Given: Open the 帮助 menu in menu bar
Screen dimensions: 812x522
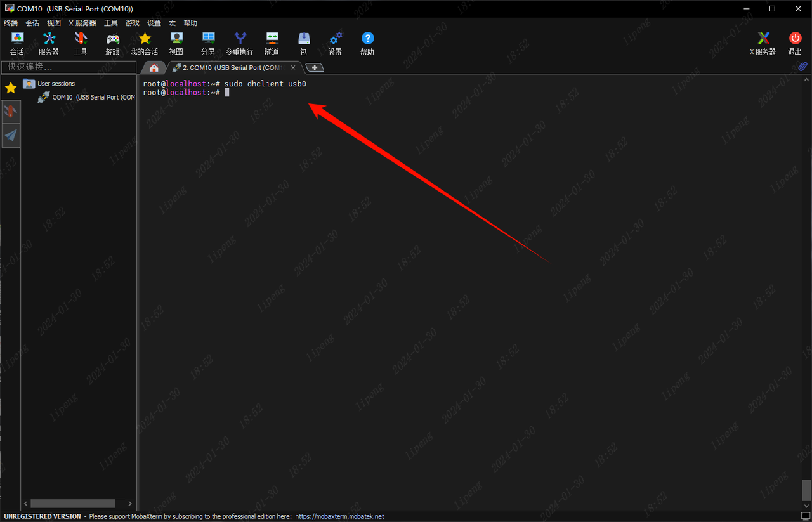Looking at the screenshot, I should pos(190,23).
